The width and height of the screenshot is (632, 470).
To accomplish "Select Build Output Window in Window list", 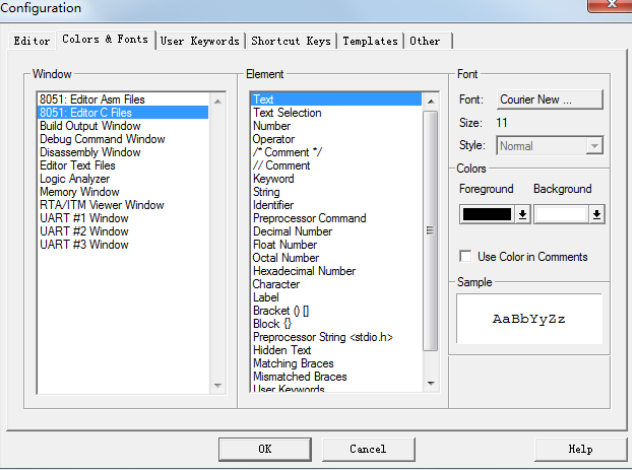I will pos(90,126).
